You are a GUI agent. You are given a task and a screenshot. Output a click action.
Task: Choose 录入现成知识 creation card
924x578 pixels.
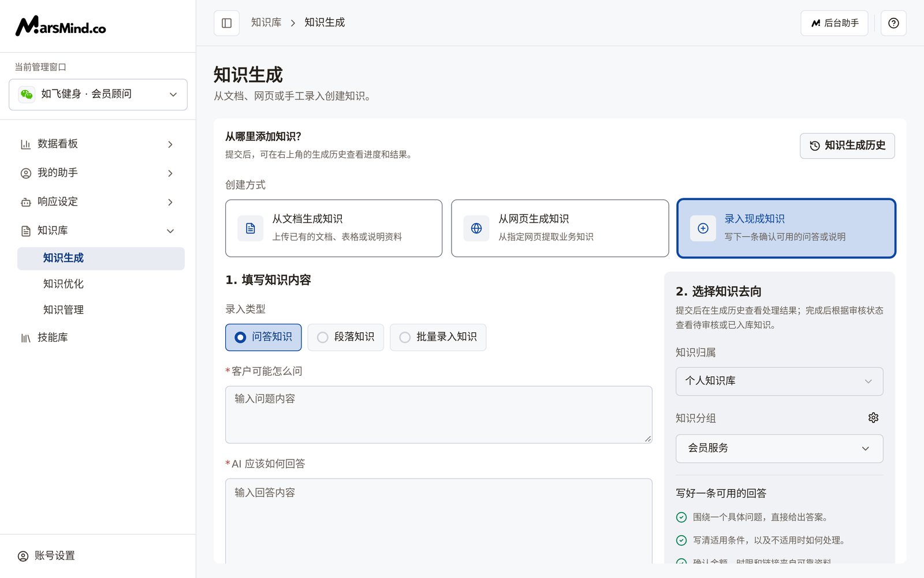(786, 228)
